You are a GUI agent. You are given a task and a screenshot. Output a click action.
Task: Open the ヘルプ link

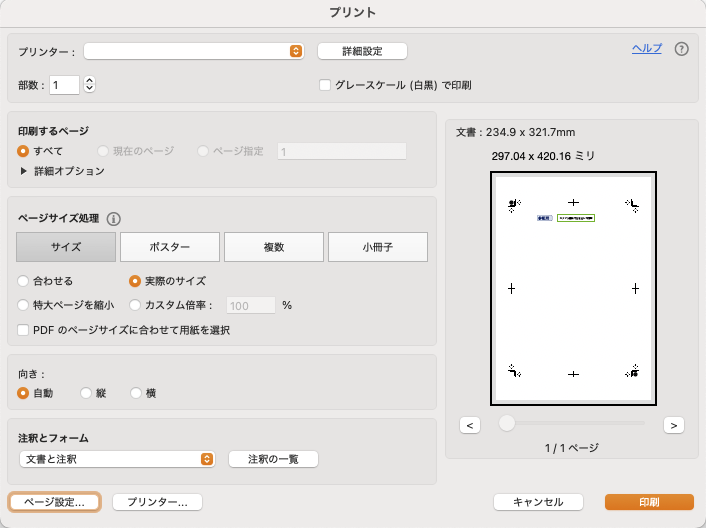646,48
